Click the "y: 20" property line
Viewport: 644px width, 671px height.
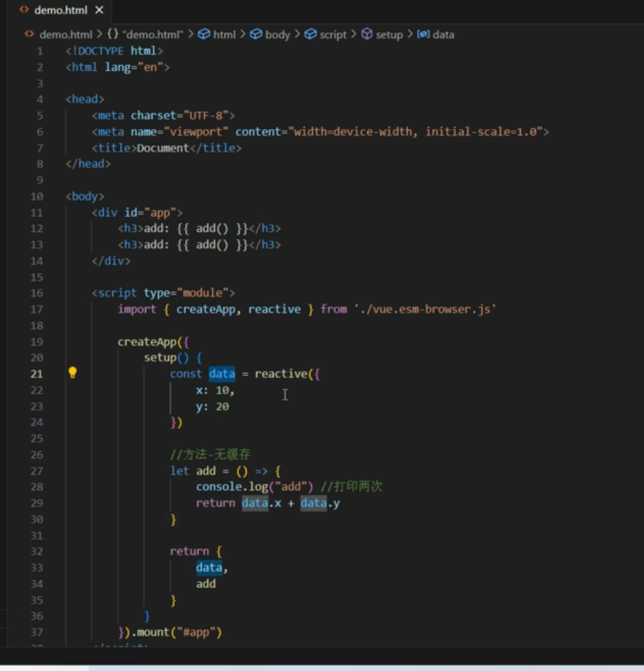(212, 407)
